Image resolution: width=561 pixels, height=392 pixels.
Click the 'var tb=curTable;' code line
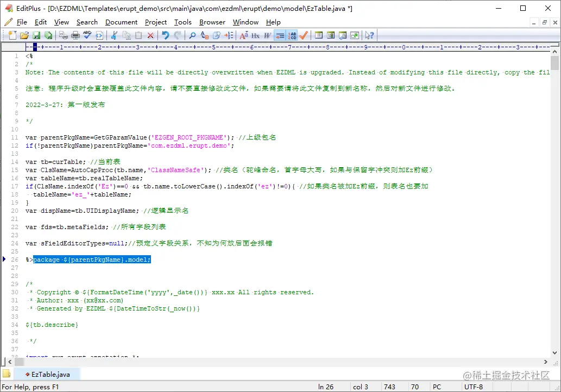[x=55, y=162]
